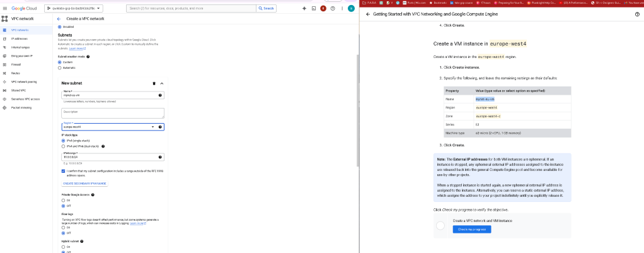Open the project selector dropdown
The width and height of the screenshot is (644, 253).
(74, 8)
